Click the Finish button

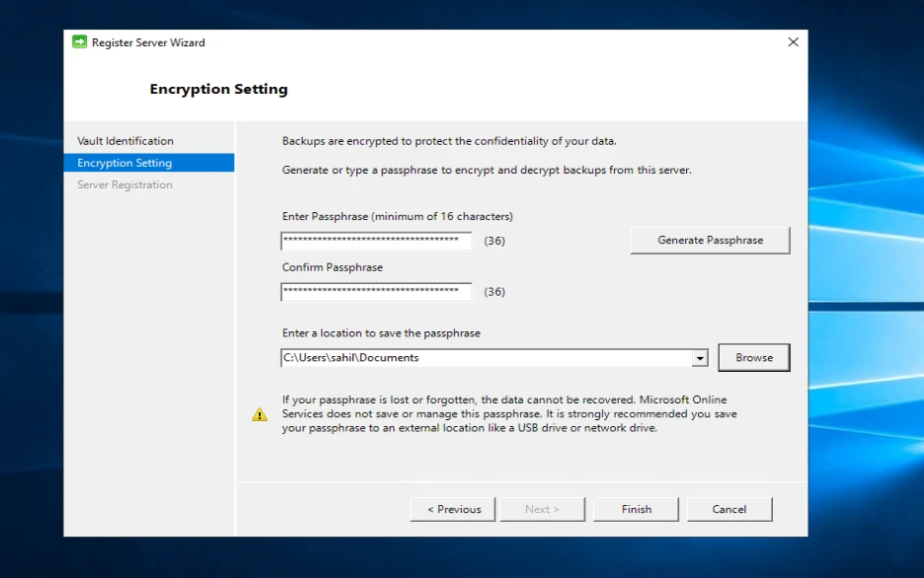[x=636, y=509]
